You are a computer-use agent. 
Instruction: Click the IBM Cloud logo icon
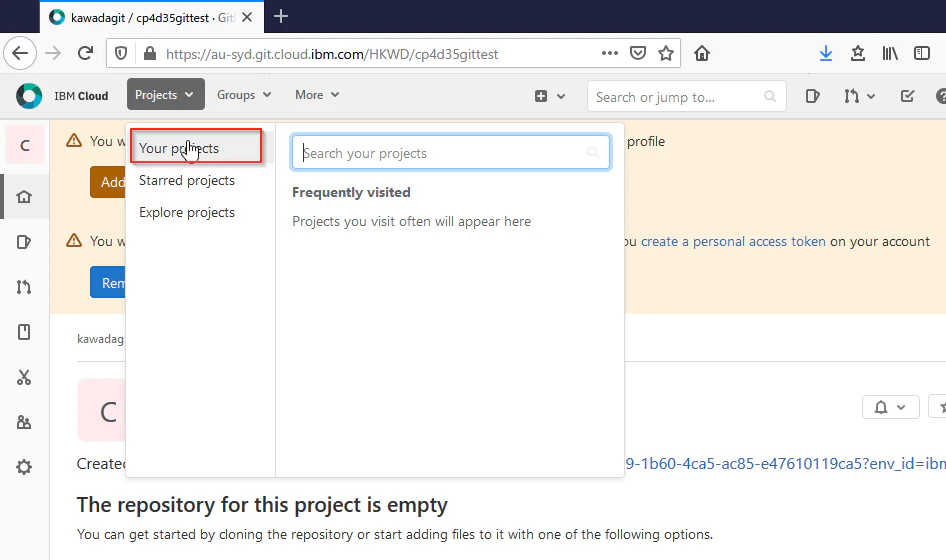(29, 96)
